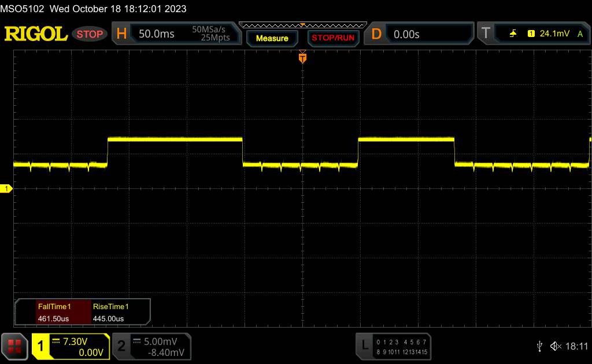The image size is (592, 364).
Task: Click the 50MSa/s sample rate readout
Action: (208, 29)
